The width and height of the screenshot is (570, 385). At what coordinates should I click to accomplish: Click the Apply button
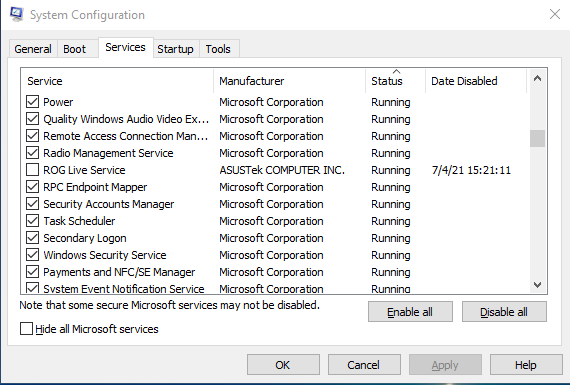[x=445, y=365]
